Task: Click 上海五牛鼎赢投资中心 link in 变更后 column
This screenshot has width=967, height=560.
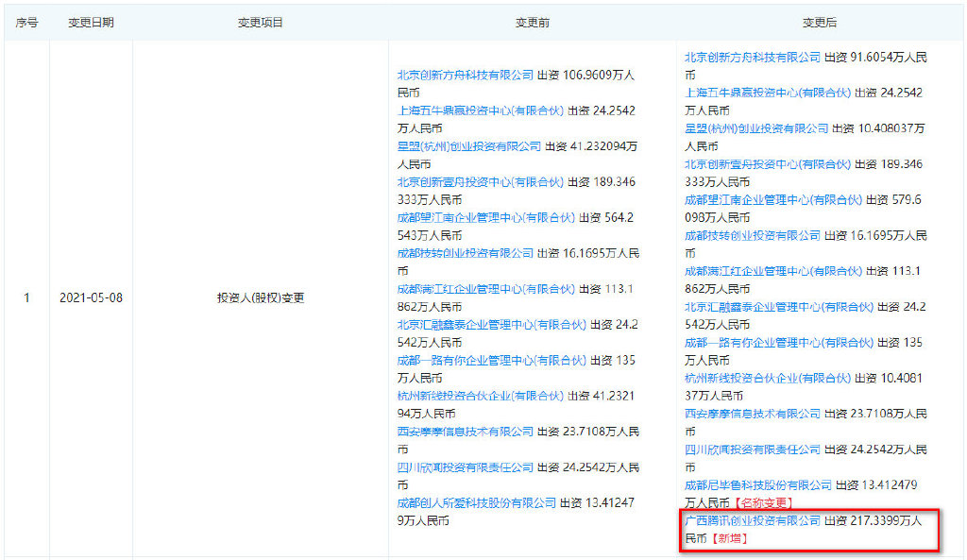Action: 768,93
